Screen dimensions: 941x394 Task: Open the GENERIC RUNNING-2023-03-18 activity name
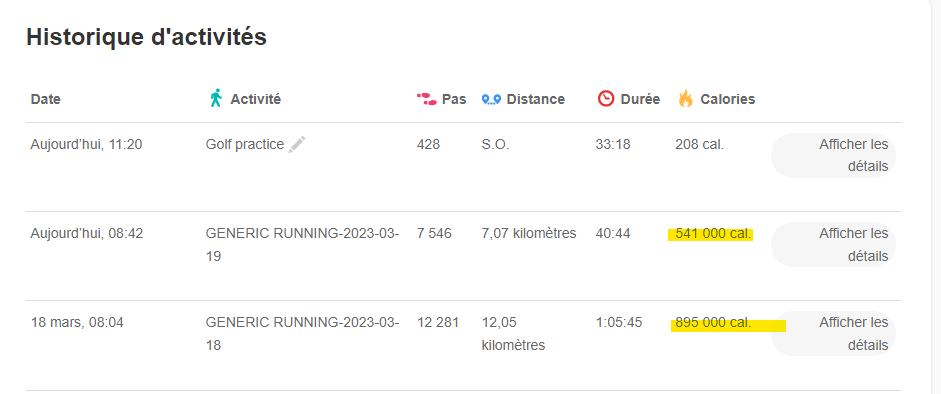pos(302,333)
